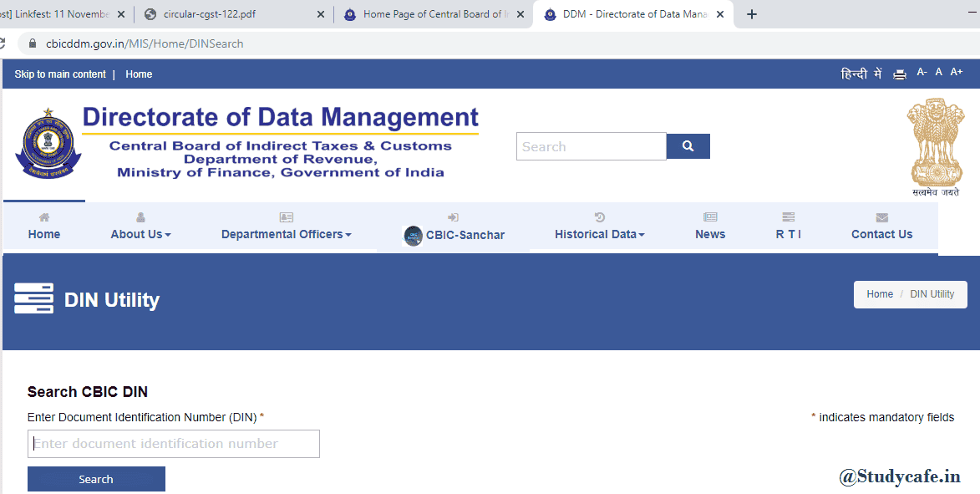Switch language to Hindi link
This screenshot has width=980, height=494.
coord(861,74)
